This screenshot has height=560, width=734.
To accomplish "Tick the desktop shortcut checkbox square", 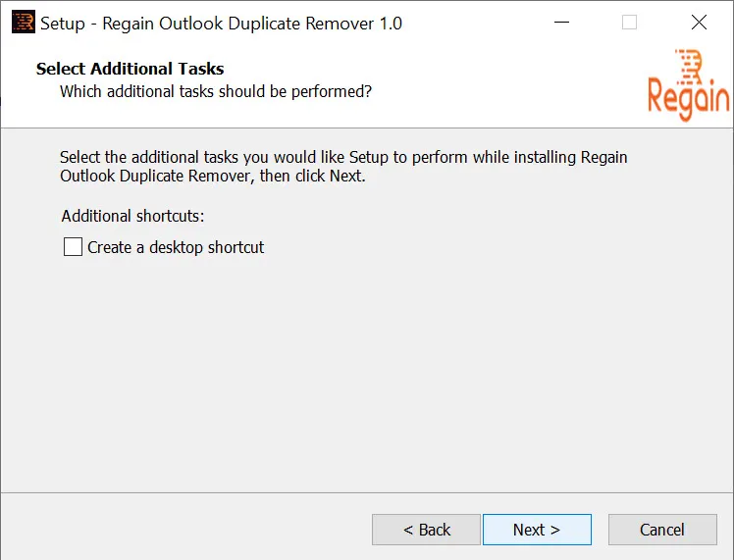I will (73, 246).
